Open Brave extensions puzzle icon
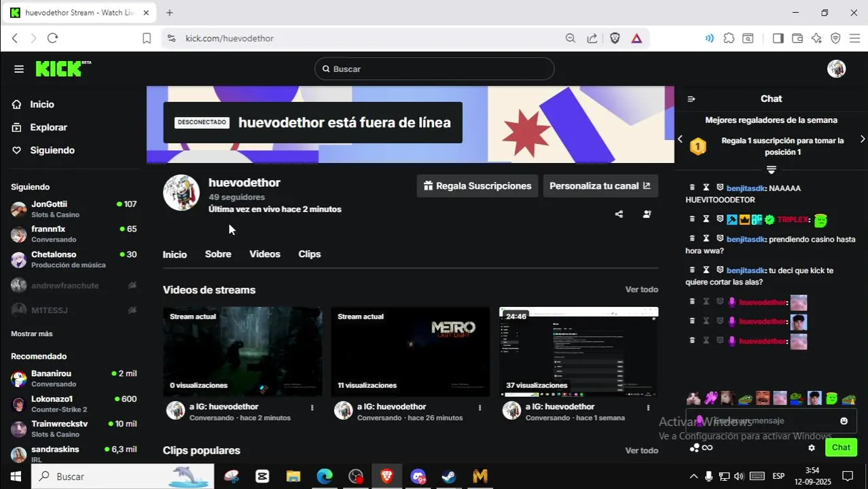Screen dimensions: 868x489 (x=729, y=38)
